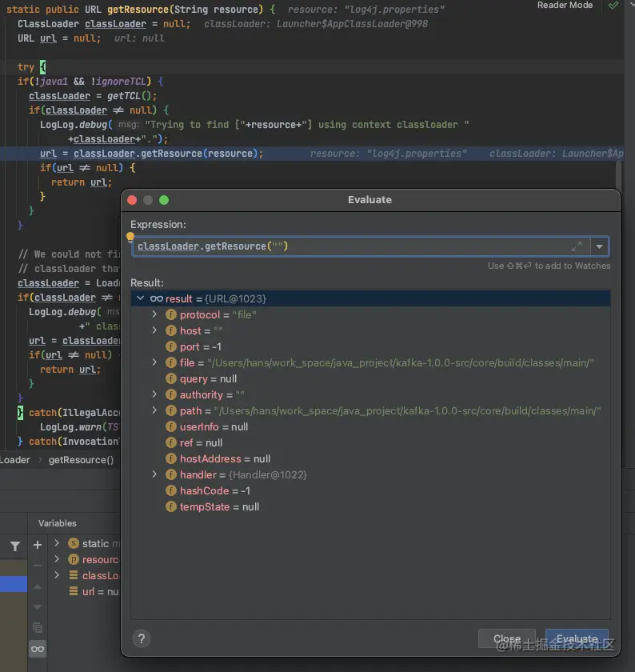
Task: Select the port = -1 row
Action: tap(370, 346)
